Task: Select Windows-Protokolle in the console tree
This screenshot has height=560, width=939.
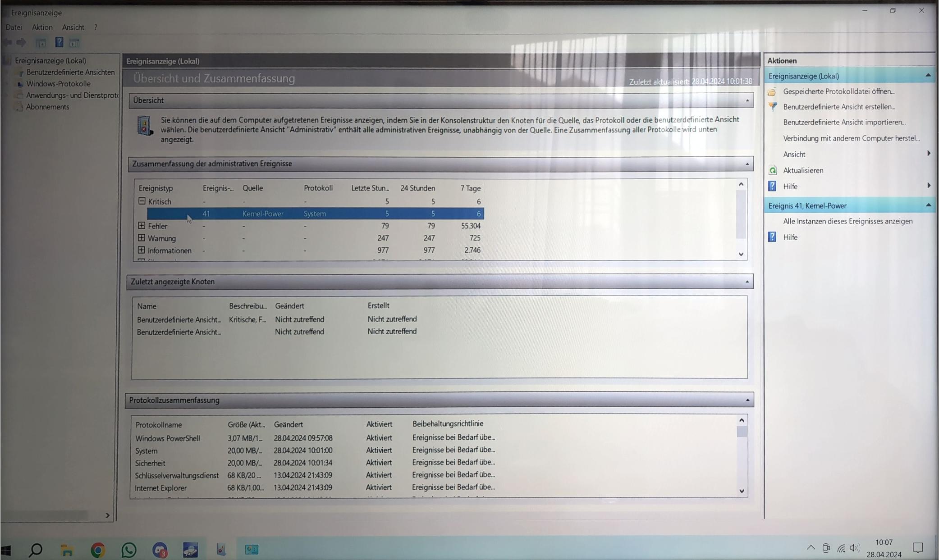Action: [58, 84]
